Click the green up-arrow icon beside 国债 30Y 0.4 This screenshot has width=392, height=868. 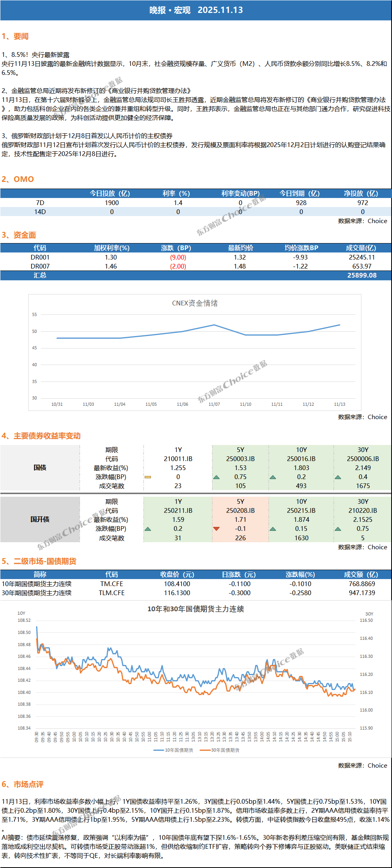point(338,477)
